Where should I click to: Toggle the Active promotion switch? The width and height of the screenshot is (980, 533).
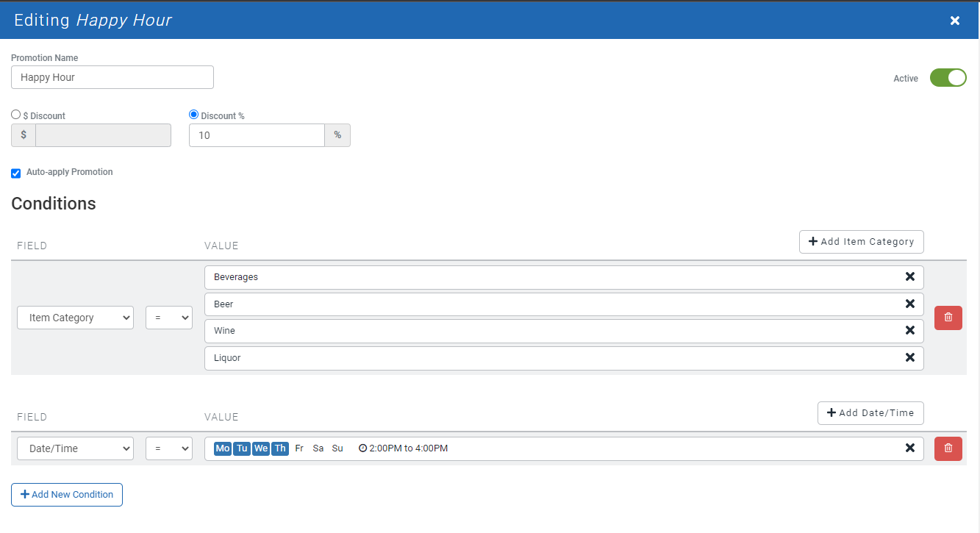click(948, 78)
